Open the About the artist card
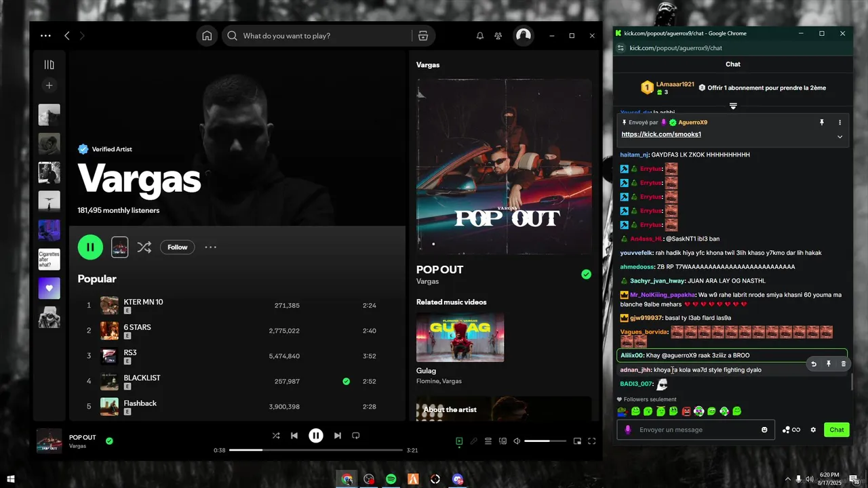The width and height of the screenshot is (868, 488). pos(504,409)
